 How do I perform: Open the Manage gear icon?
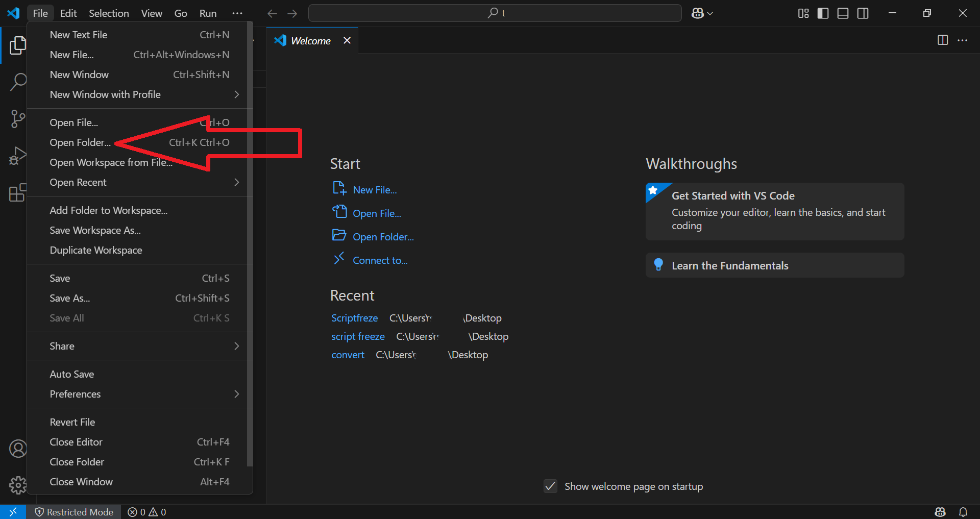pyautogui.click(x=18, y=485)
